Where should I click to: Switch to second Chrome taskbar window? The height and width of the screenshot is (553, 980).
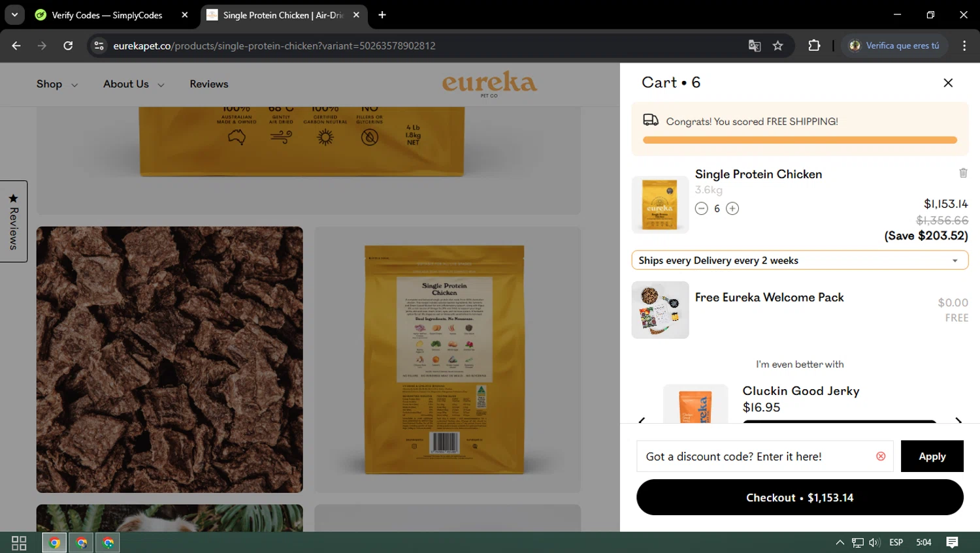point(82,543)
